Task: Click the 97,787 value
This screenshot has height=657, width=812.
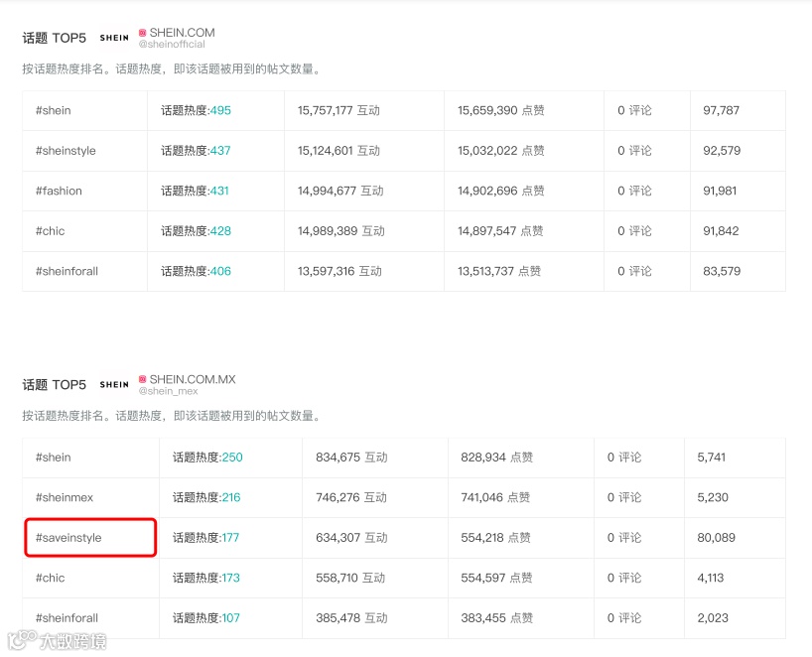Action: tap(721, 110)
